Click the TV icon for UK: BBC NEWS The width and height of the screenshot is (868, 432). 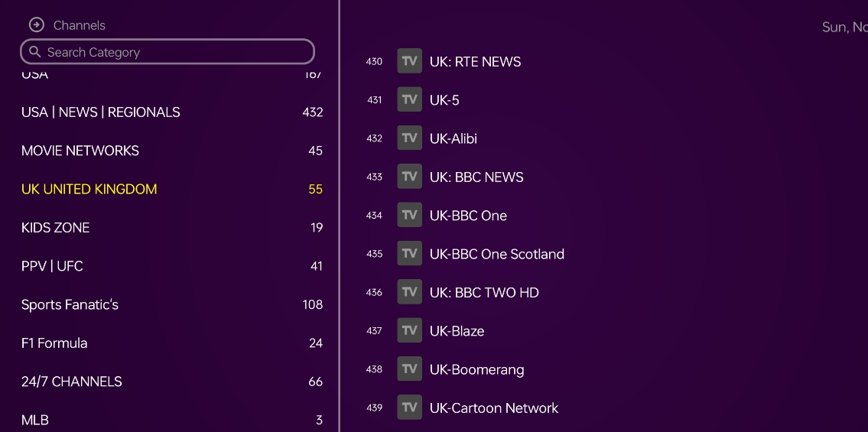tap(410, 177)
